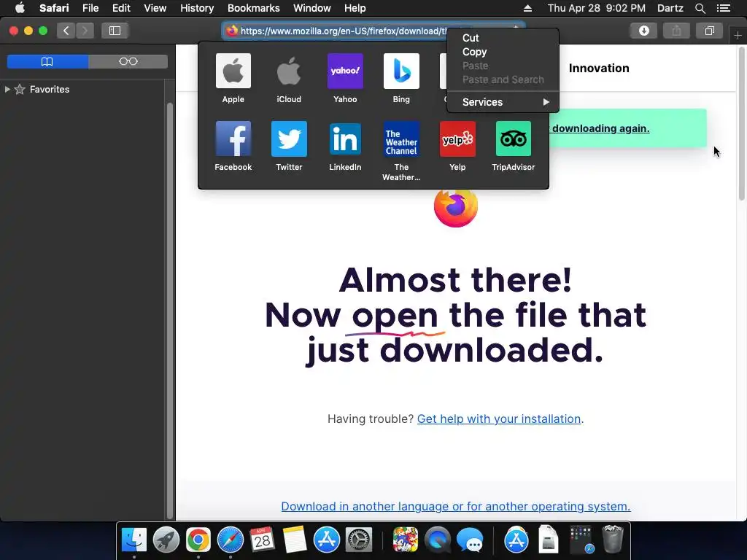
Task: Open Spotlight search magnifier
Action: (700, 8)
